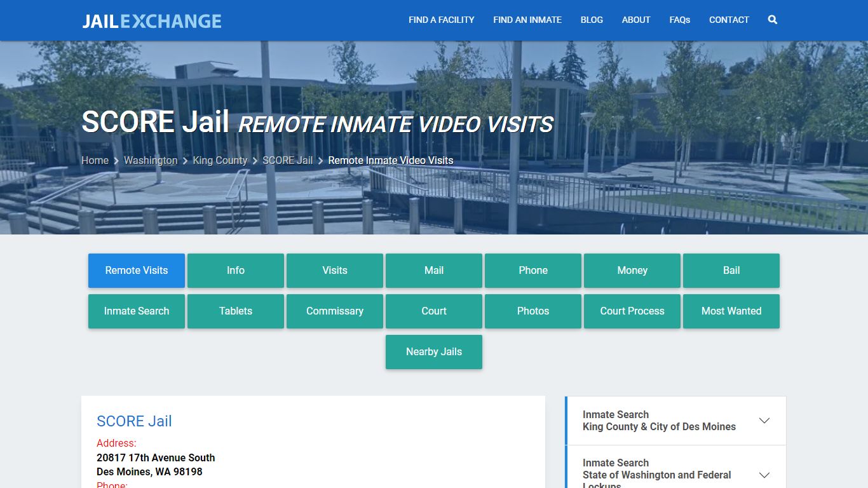Open the Nearby Jails button

click(434, 352)
